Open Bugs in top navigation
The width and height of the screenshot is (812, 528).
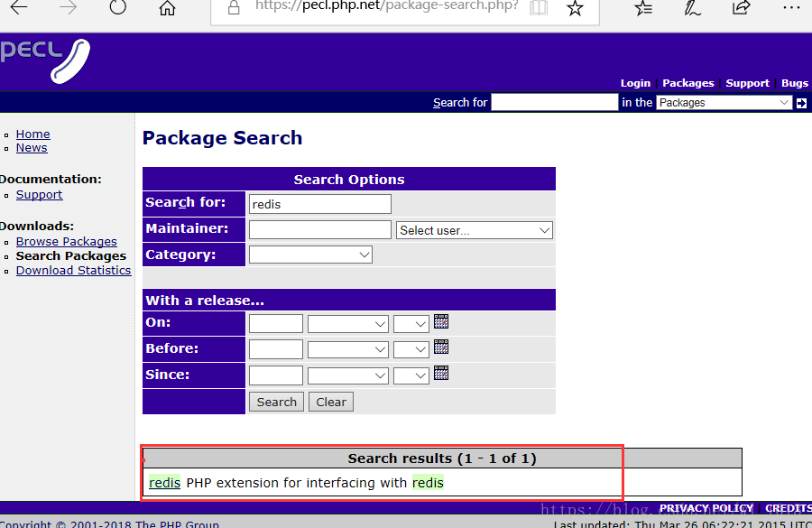point(794,83)
